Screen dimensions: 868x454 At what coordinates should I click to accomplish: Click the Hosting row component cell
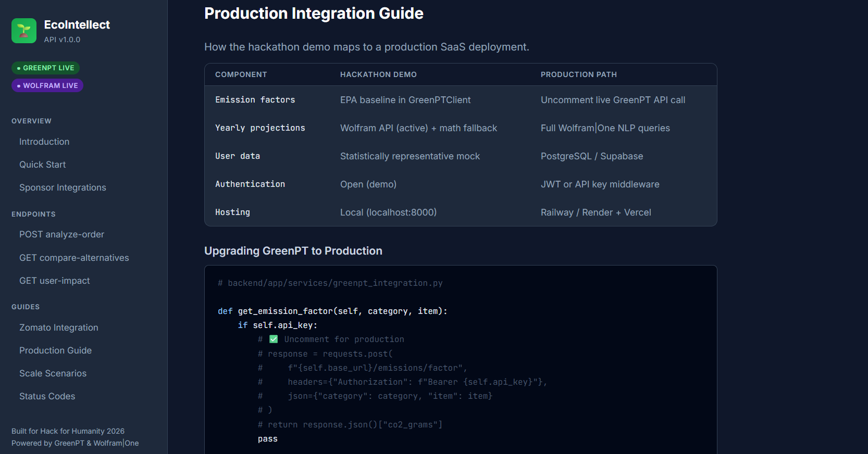click(232, 212)
